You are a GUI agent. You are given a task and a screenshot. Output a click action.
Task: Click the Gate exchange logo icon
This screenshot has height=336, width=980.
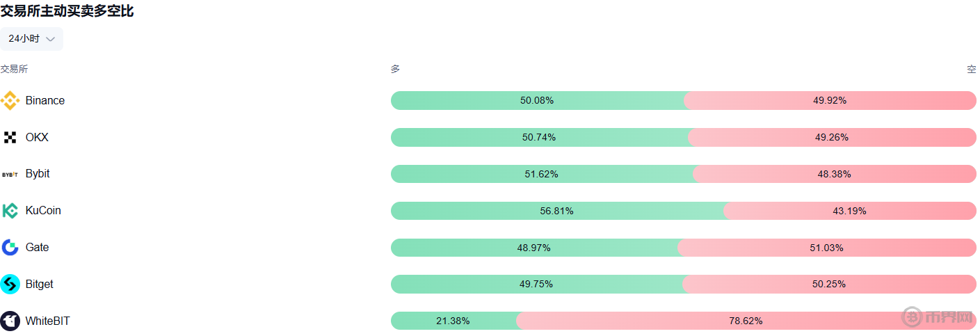tap(10, 248)
